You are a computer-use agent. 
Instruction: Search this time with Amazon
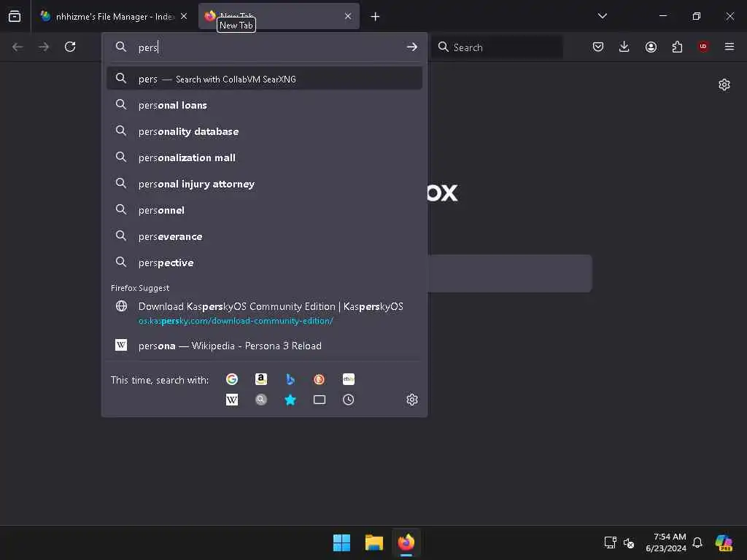click(261, 379)
